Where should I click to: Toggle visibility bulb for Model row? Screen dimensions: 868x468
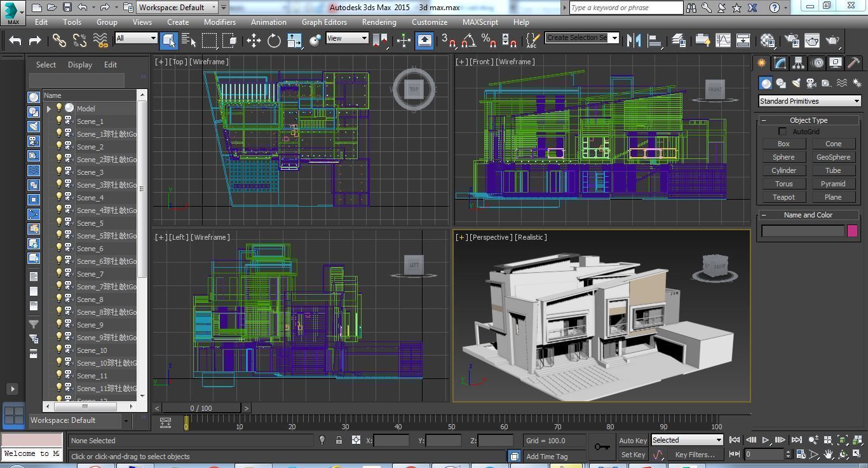click(x=59, y=108)
